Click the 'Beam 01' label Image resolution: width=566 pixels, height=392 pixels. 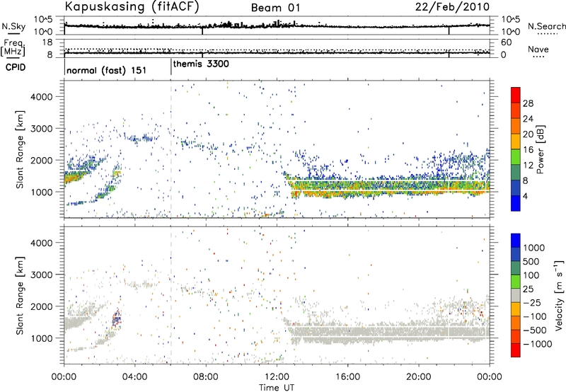tap(275, 8)
